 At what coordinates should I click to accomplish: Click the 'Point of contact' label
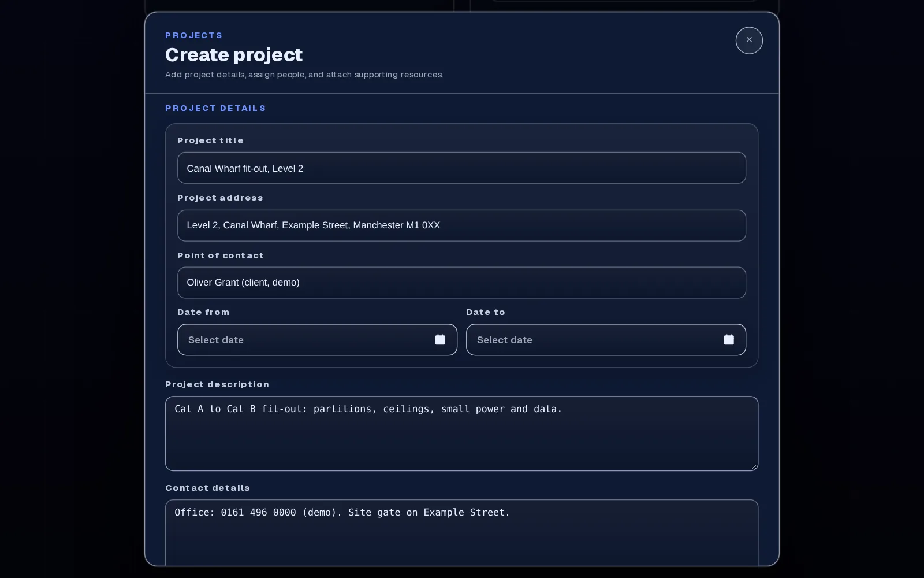221,255
